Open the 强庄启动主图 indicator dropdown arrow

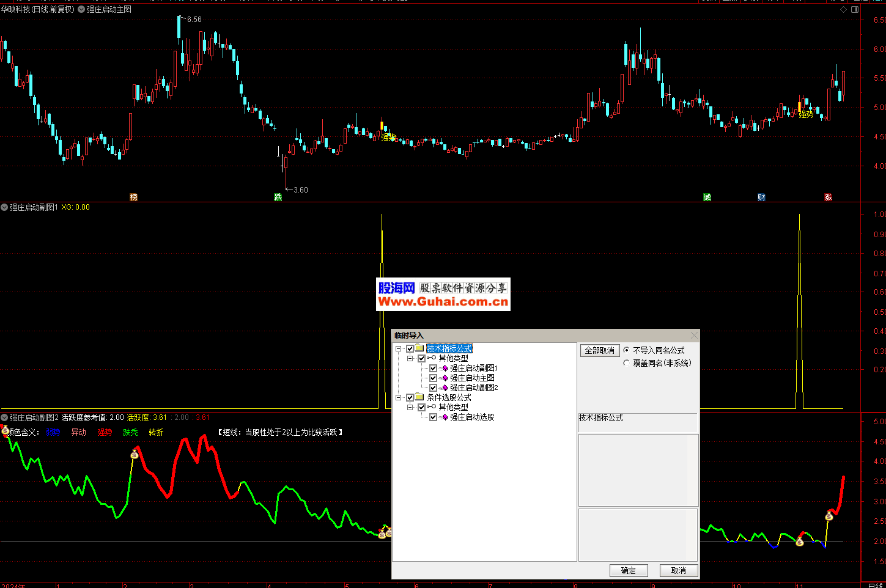pyautogui.click(x=81, y=10)
